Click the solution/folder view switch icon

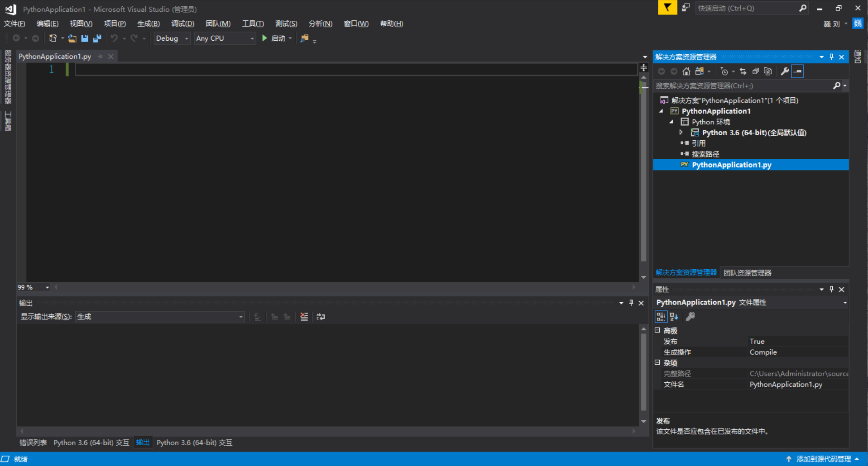700,71
